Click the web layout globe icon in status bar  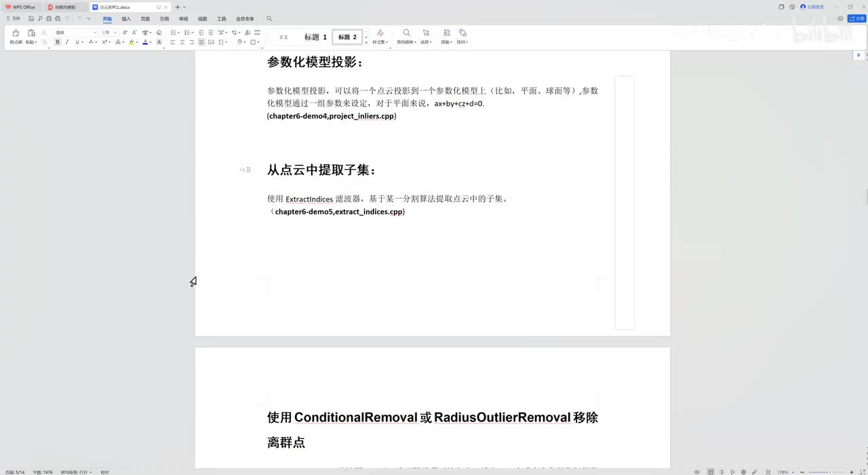point(743,472)
